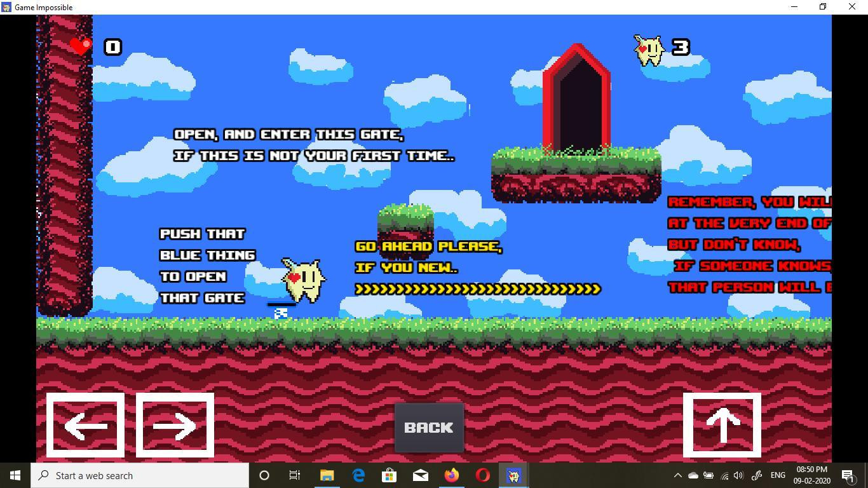Tap the left arrow move button

point(85,425)
